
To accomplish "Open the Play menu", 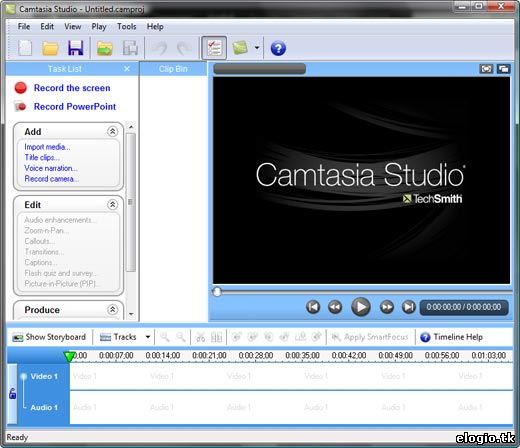I will point(99,27).
